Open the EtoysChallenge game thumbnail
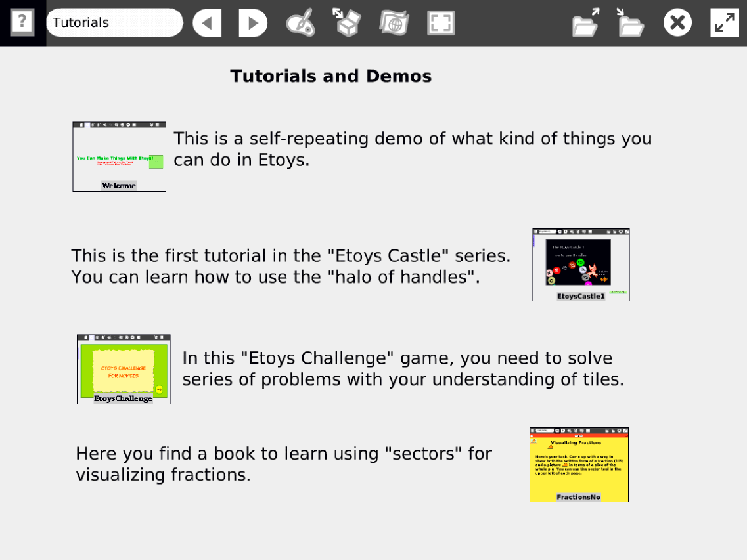The image size is (747, 560). [124, 369]
